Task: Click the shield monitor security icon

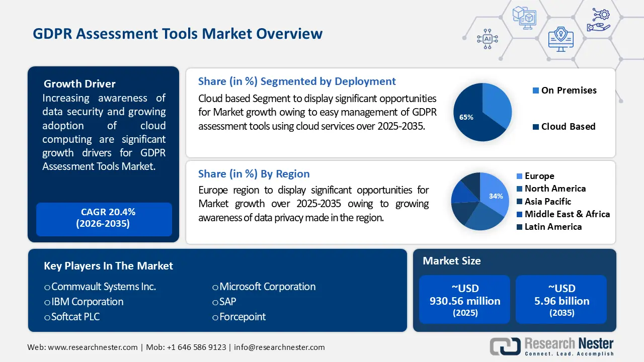Action: [561, 38]
